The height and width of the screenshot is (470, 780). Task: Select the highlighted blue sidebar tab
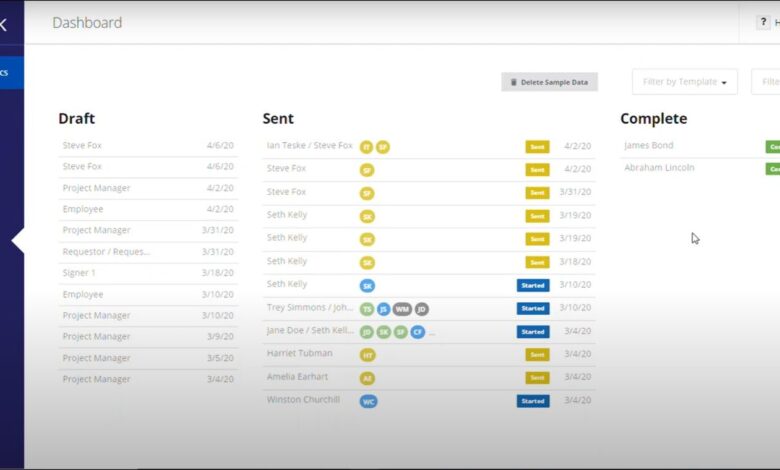(x=11, y=73)
